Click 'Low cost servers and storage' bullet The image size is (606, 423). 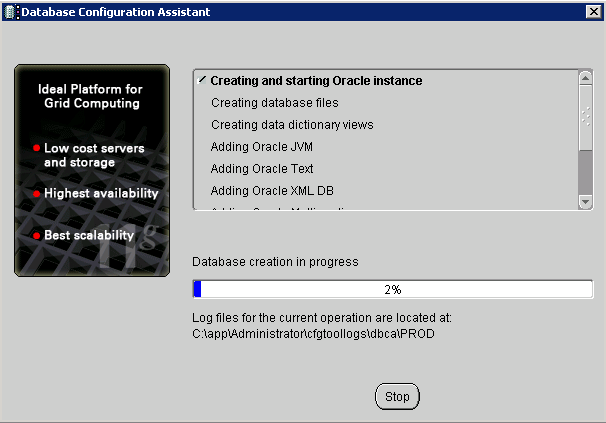(94, 155)
